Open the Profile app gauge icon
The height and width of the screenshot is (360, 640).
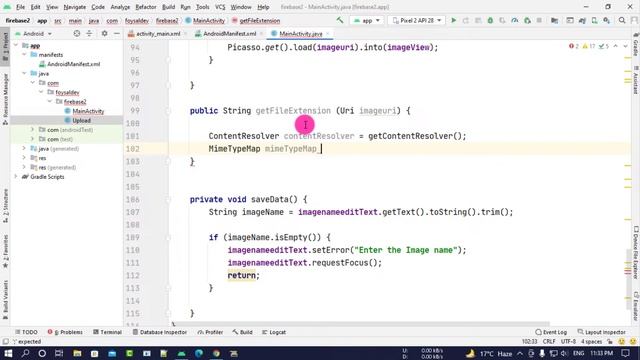tap(515, 20)
